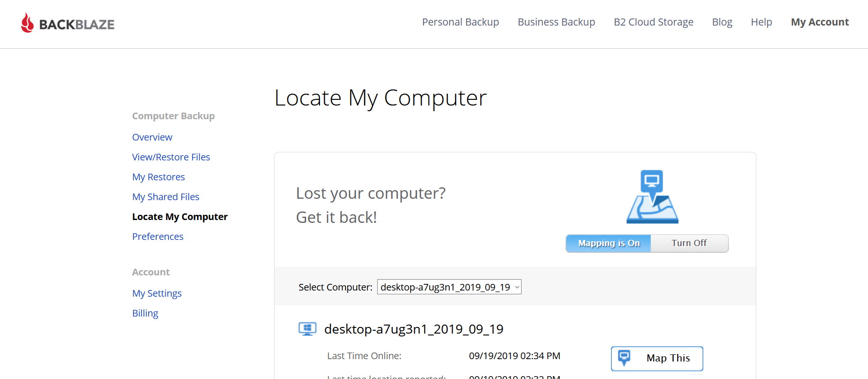Open My Account in top navigation
This screenshot has width=868, height=379.
point(820,22)
